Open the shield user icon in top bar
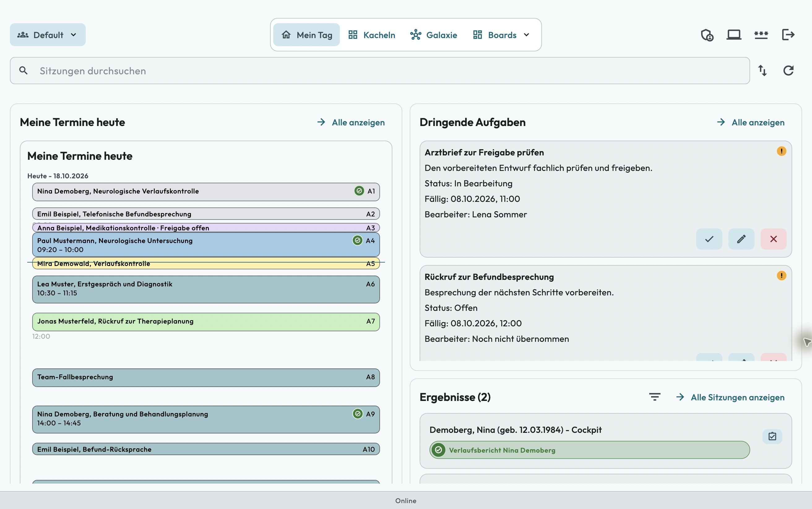The height and width of the screenshot is (509, 812). coord(707,35)
